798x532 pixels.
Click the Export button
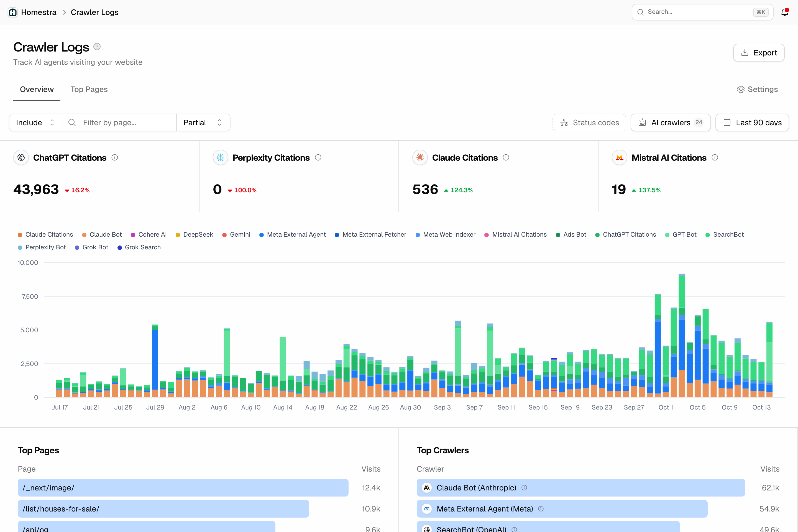coord(759,53)
